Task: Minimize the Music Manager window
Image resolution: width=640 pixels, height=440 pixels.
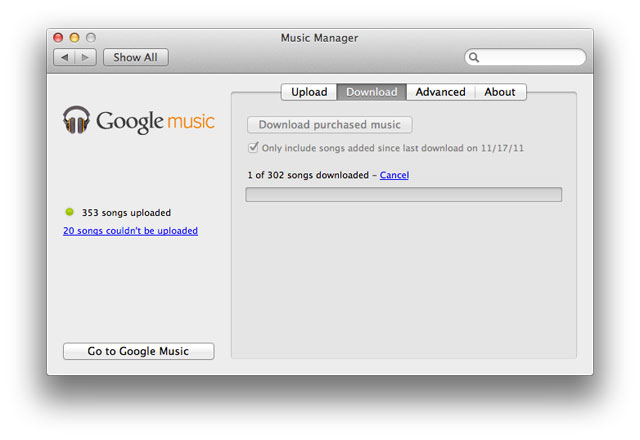Action: pos(74,38)
